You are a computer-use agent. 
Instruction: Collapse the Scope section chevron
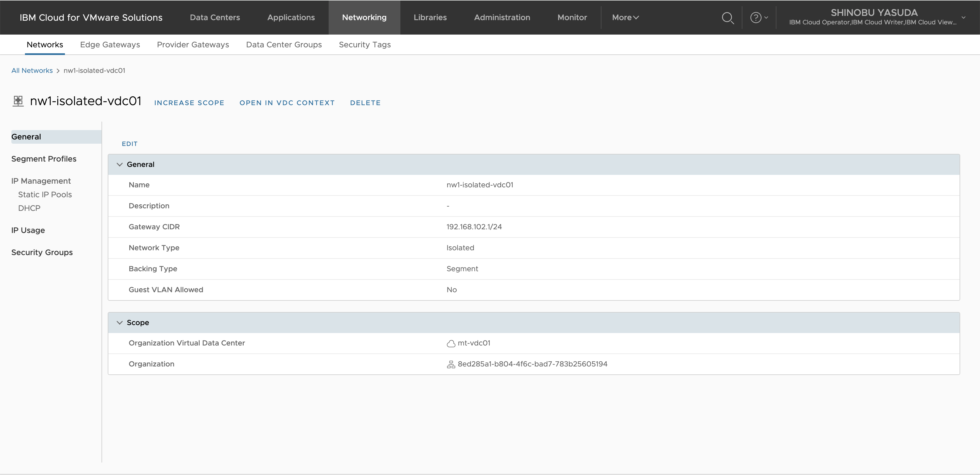119,323
